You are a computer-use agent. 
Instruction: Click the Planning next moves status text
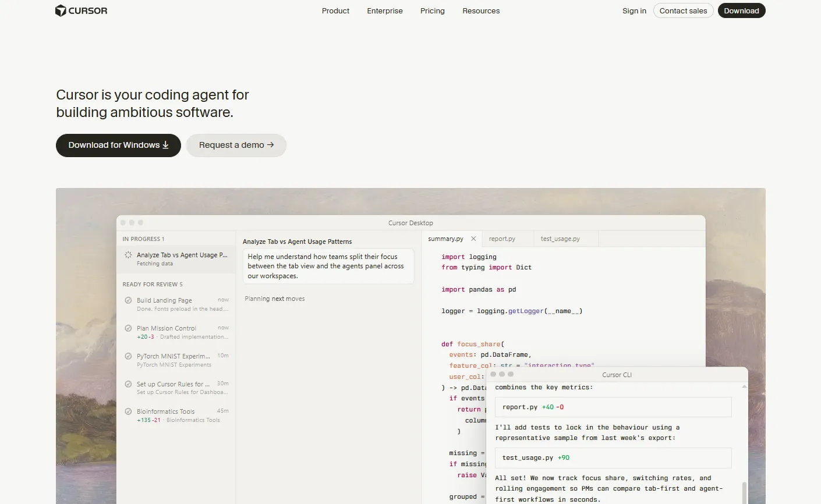coord(275,299)
